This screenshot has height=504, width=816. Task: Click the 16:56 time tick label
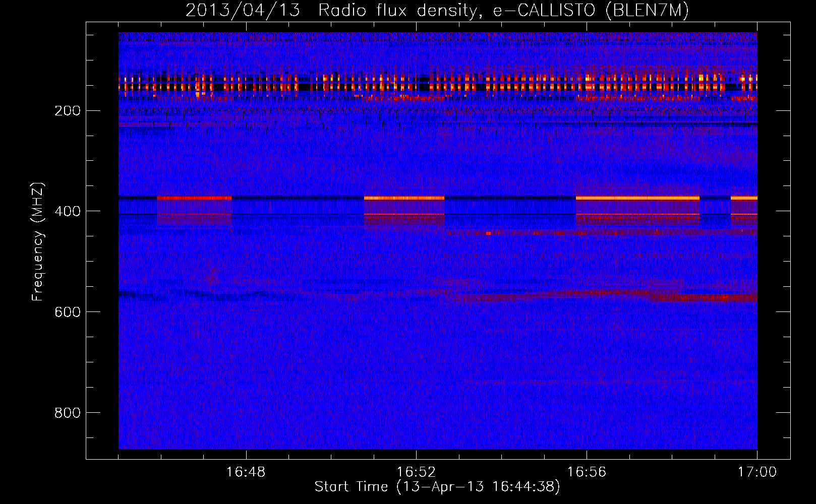tap(587, 472)
